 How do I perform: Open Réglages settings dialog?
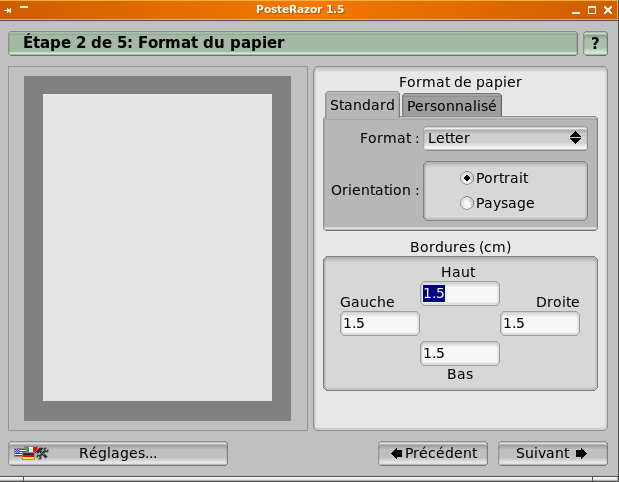click(118, 453)
